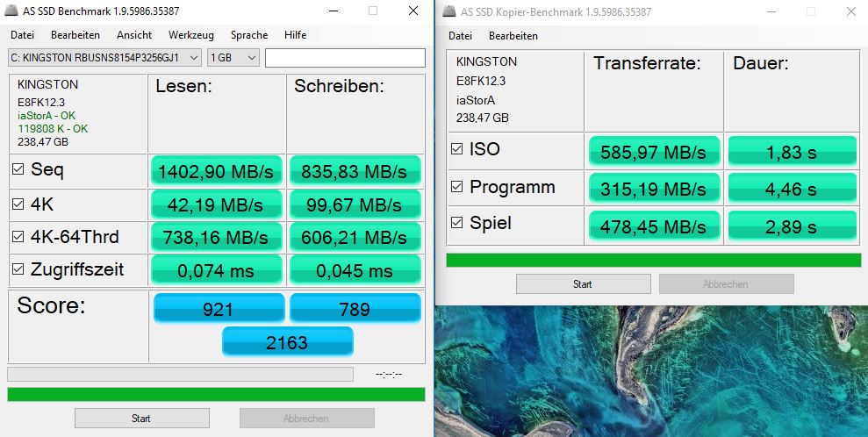Click the grey progress bar beside the --:--:-- timer
This screenshot has width=868, height=437.
180,375
